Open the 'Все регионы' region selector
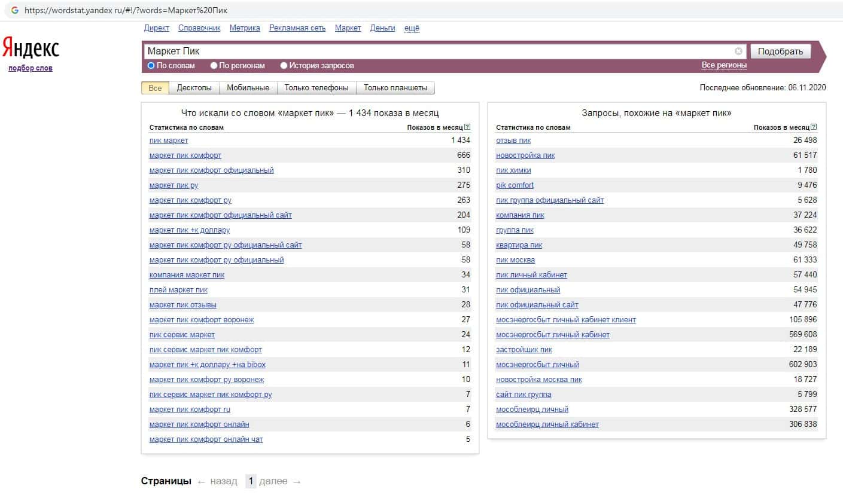 pyautogui.click(x=724, y=65)
